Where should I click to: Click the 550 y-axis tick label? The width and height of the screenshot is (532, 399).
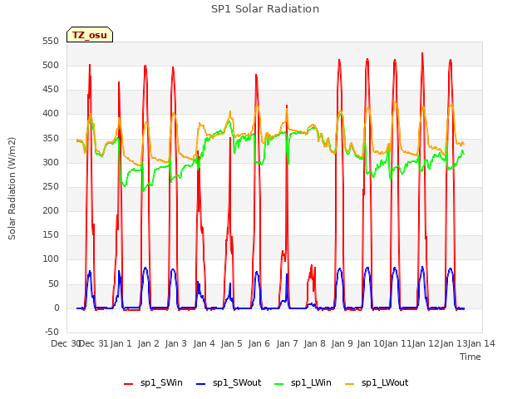[51, 41]
